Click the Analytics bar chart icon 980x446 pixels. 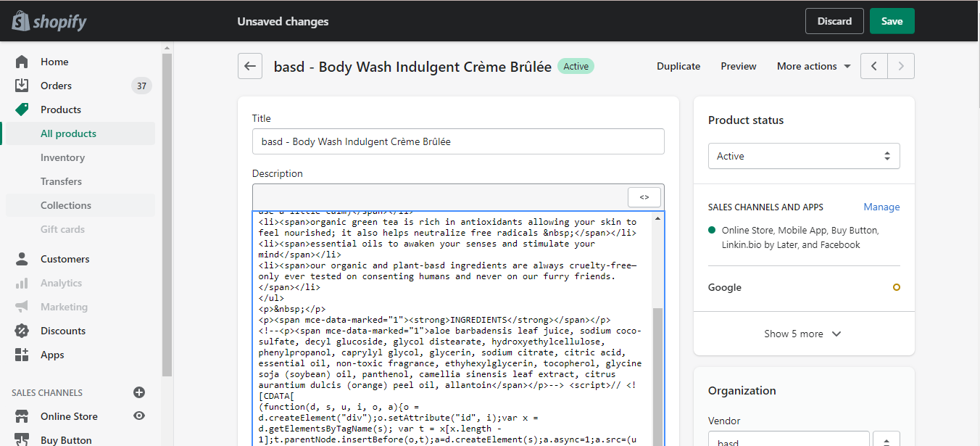(22, 283)
